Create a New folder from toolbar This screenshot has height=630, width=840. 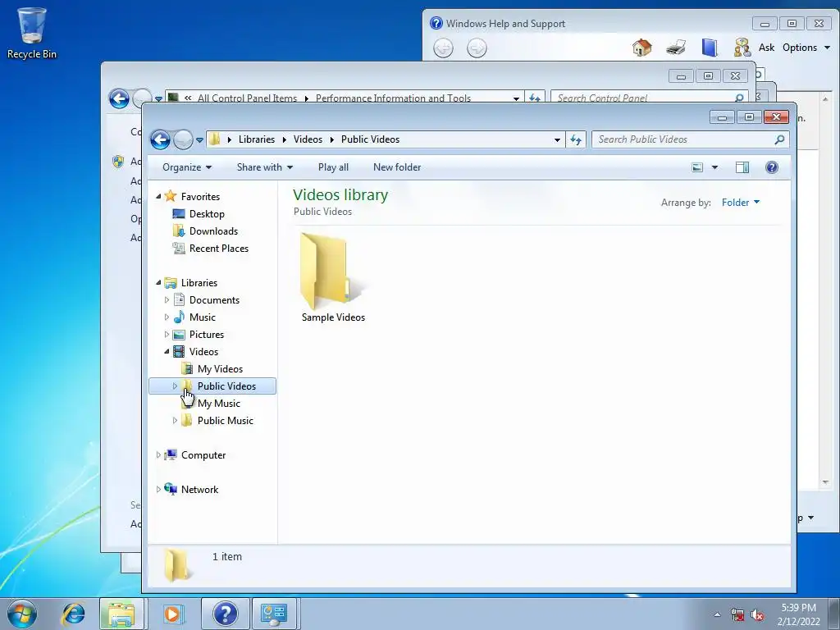coord(397,167)
